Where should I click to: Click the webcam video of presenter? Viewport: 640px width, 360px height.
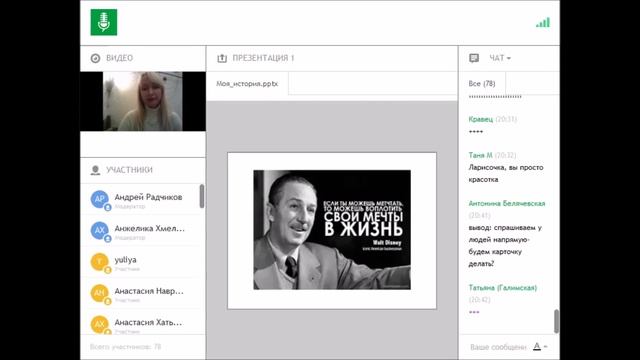point(142,101)
